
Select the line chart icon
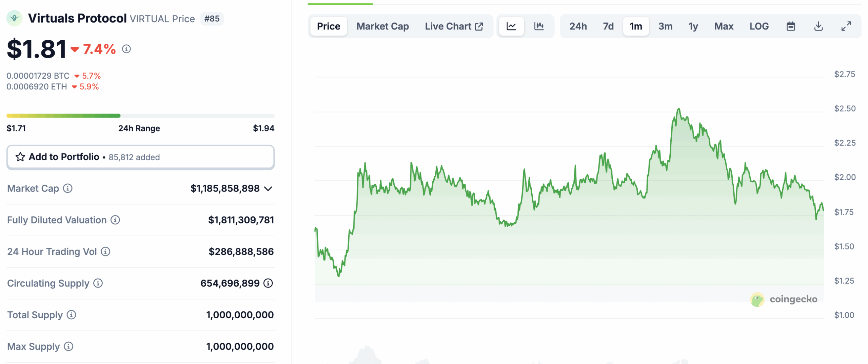coord(511,26)
